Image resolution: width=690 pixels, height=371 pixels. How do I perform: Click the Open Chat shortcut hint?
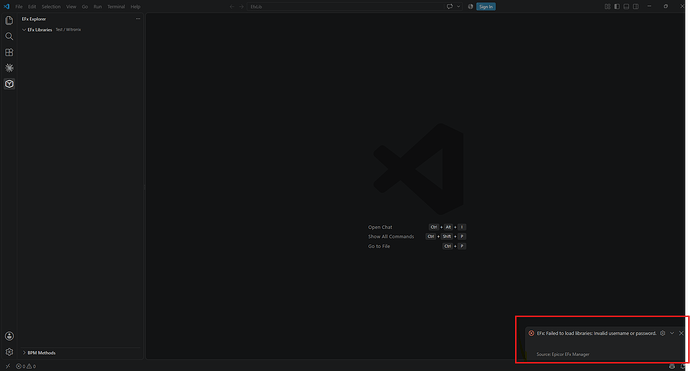380,227
